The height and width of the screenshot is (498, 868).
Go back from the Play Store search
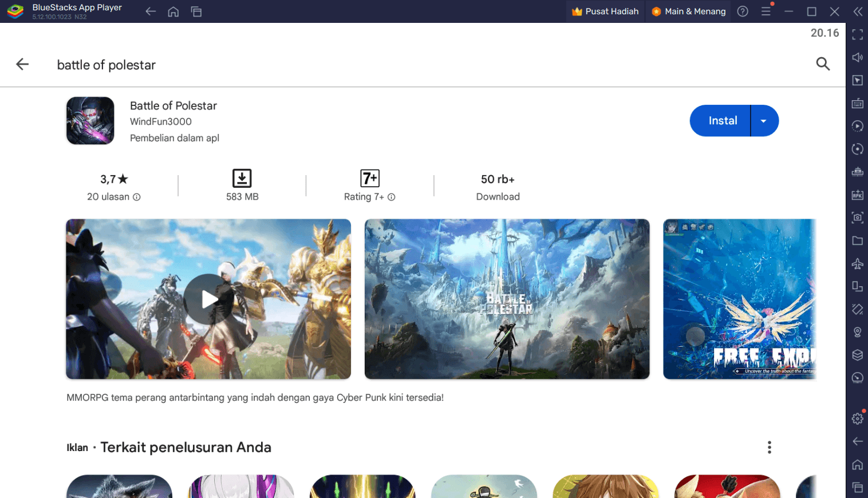(22, 64)
